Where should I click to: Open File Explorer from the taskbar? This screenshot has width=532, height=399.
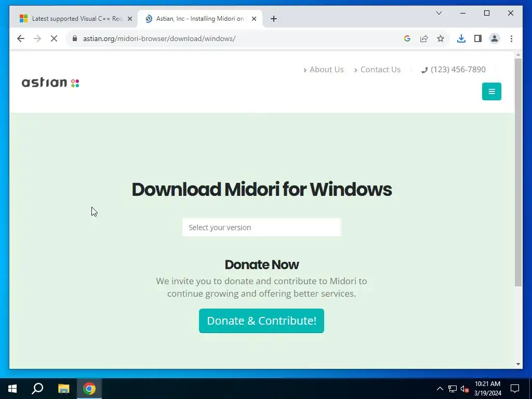(63, 389)
